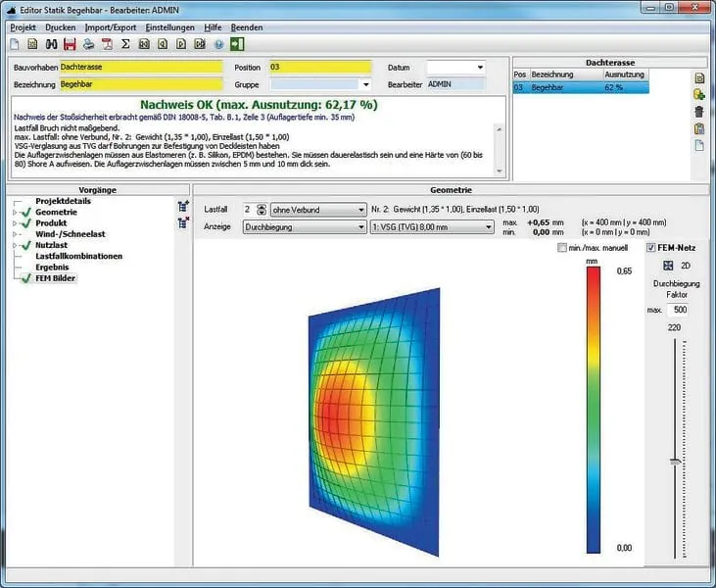Click the printer icon in toolbar

(88, 44)
